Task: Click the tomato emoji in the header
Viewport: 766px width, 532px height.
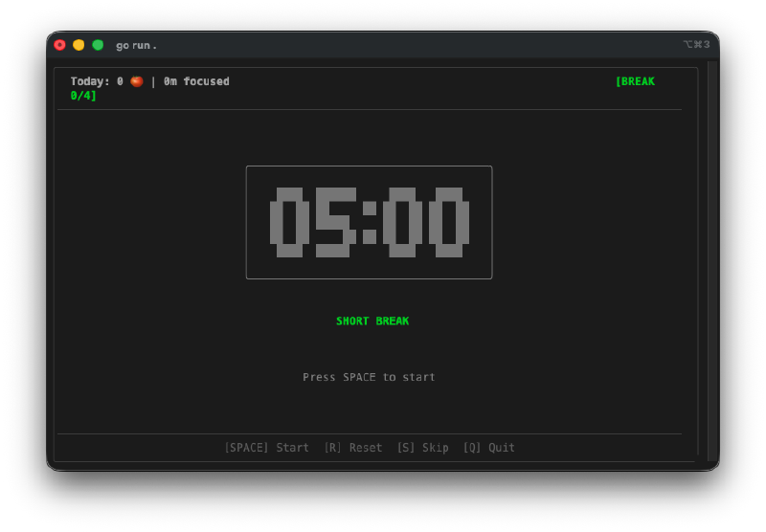Action: point(137,81)
